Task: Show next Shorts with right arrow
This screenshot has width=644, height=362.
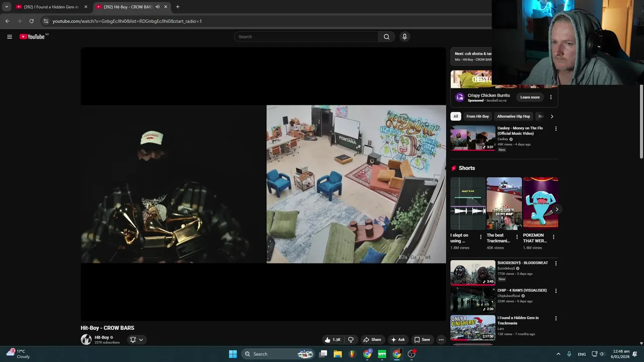Action: click(556, 209)
